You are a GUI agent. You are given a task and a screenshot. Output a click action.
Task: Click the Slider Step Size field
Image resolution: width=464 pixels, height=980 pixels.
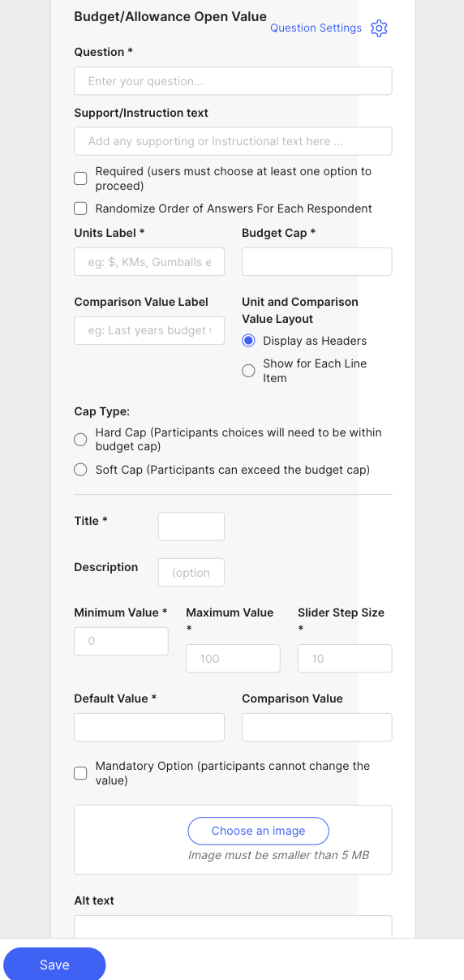coord(345,659)
